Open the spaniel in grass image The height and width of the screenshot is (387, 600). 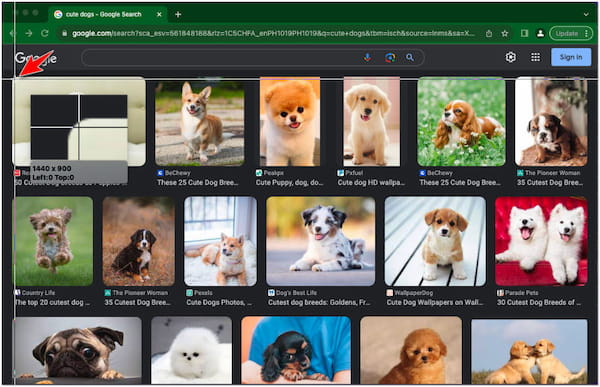tap(461, 122)
